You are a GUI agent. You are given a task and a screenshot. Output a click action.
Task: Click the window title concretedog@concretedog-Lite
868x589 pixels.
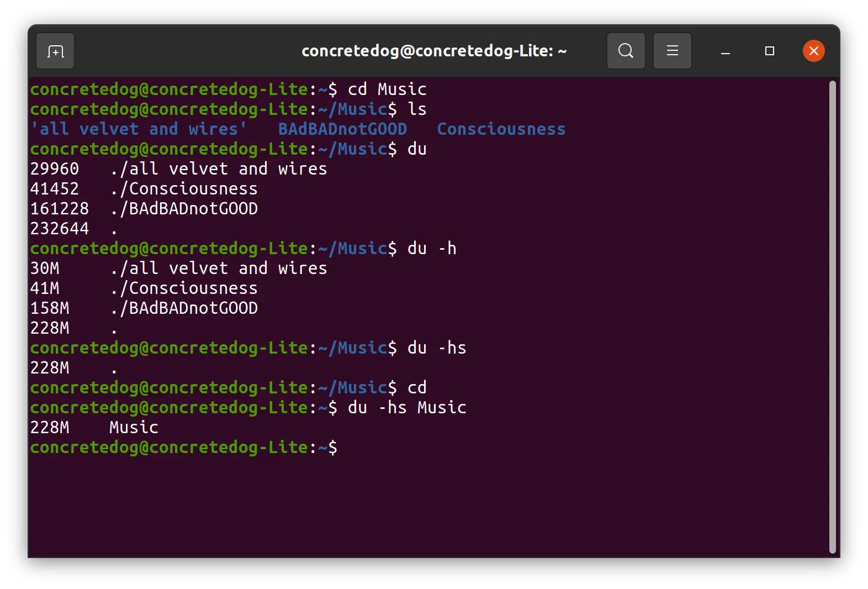[x=434, y=51]
